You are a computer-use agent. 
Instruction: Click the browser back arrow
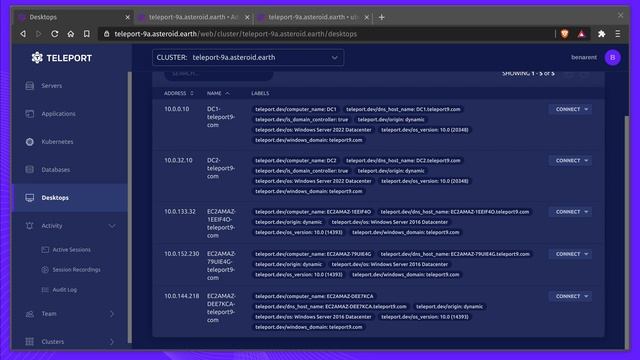coord(23,34)
